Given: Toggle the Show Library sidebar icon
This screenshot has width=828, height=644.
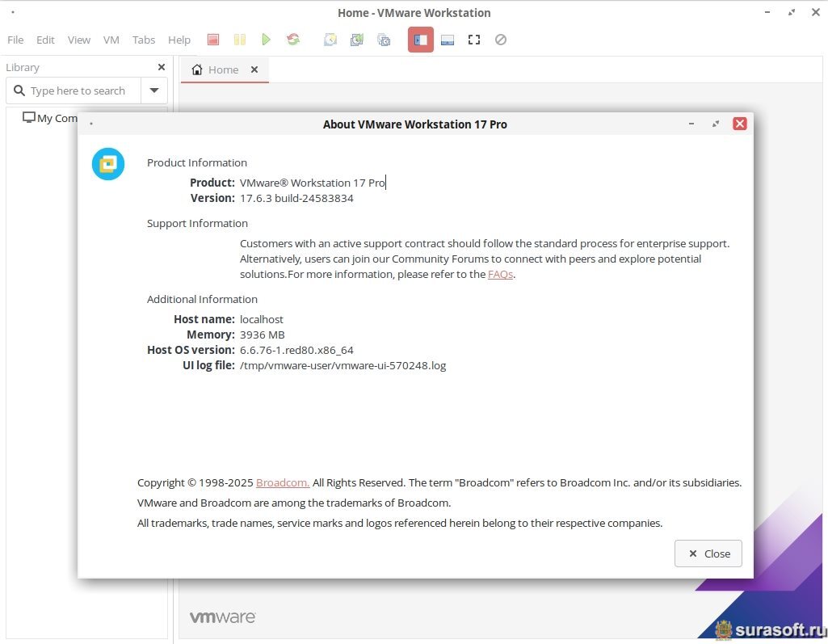Looking at the screenshot, I should point(421,40).
